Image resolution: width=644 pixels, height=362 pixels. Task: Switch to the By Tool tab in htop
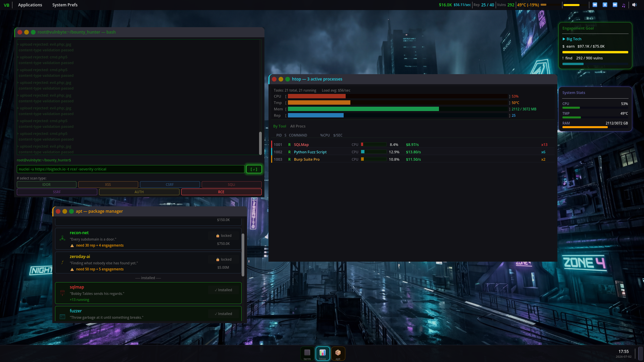click(x=280, y=126)
